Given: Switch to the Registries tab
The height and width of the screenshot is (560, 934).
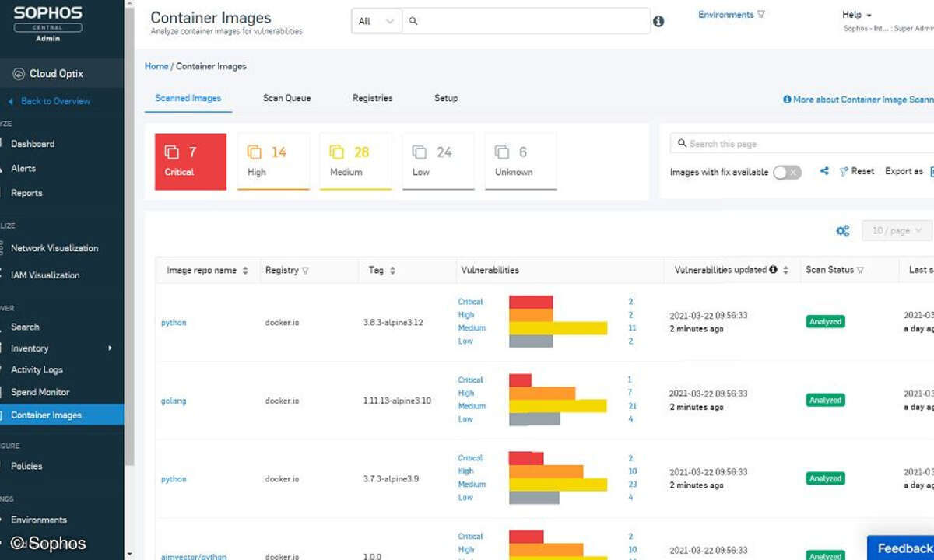Looking at the screenshot, I should pyautogui.click(x=372, y=99).
